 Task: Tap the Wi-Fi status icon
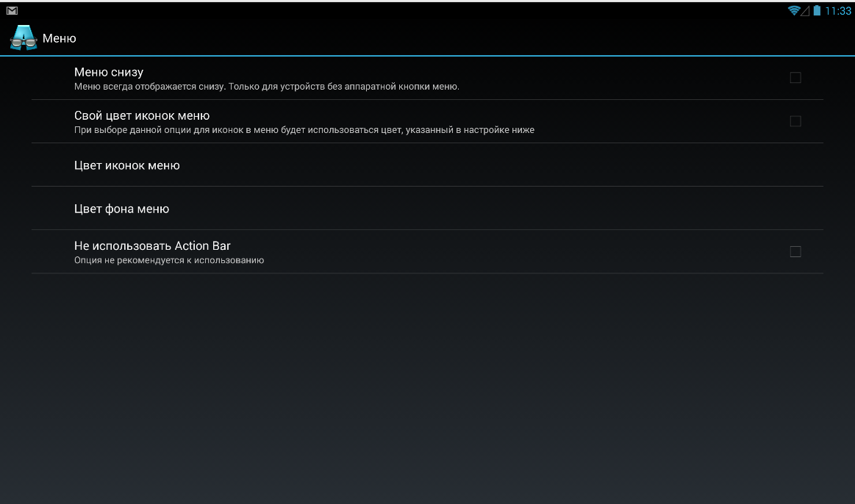(793, 10)
